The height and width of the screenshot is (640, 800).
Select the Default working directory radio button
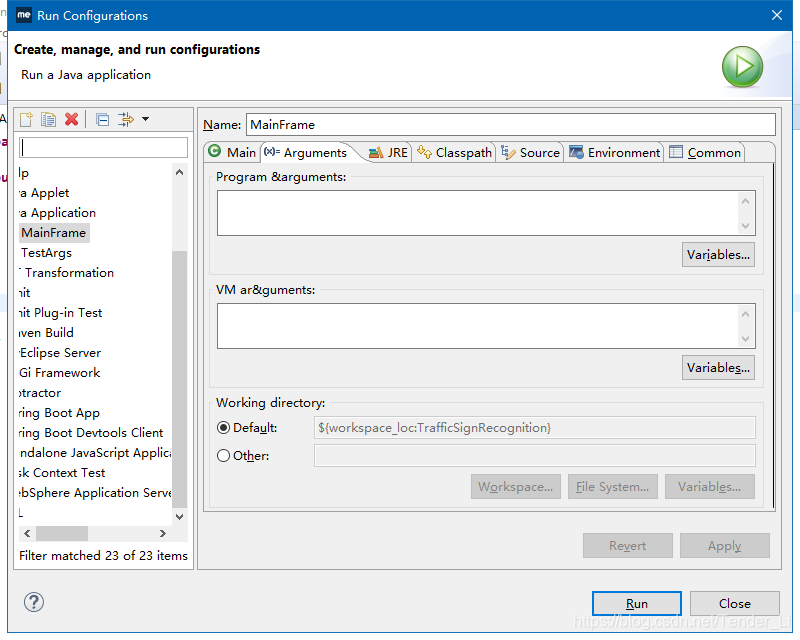click(x=224, y=427)
